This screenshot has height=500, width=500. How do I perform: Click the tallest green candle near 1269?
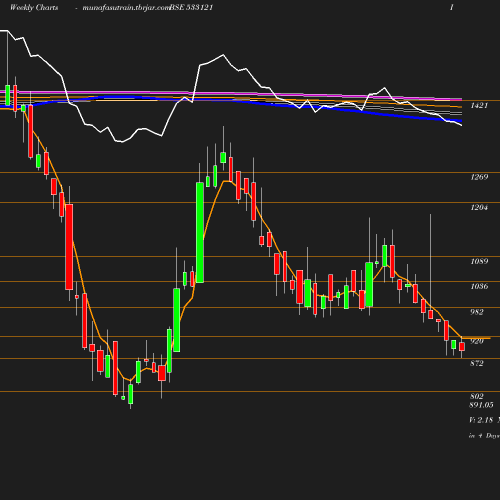[200, 232]
